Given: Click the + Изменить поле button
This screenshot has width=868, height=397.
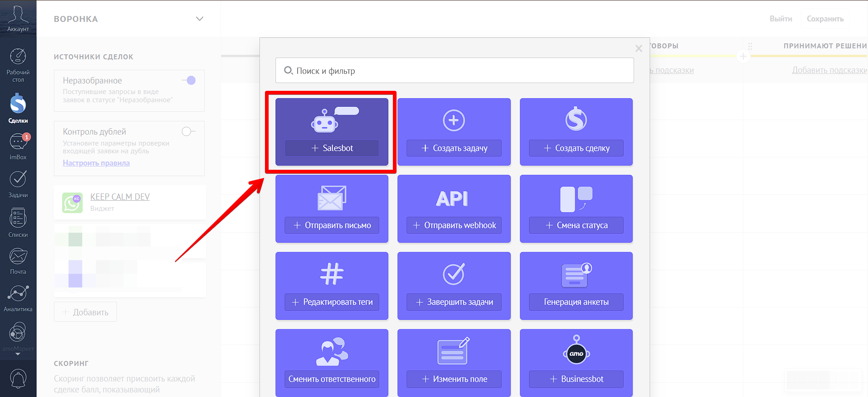Looking at the screenshot, I should [x=454, y=379].
